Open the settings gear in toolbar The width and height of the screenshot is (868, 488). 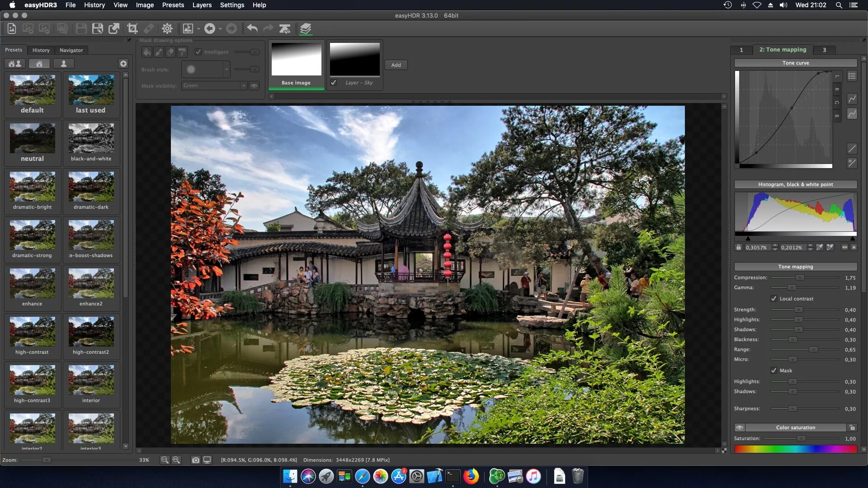point(167,28)
